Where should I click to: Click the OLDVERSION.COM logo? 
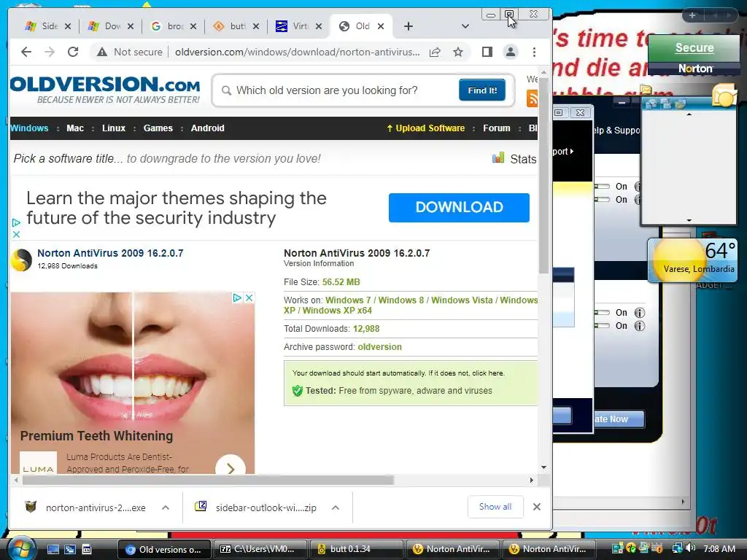(105, 89)
